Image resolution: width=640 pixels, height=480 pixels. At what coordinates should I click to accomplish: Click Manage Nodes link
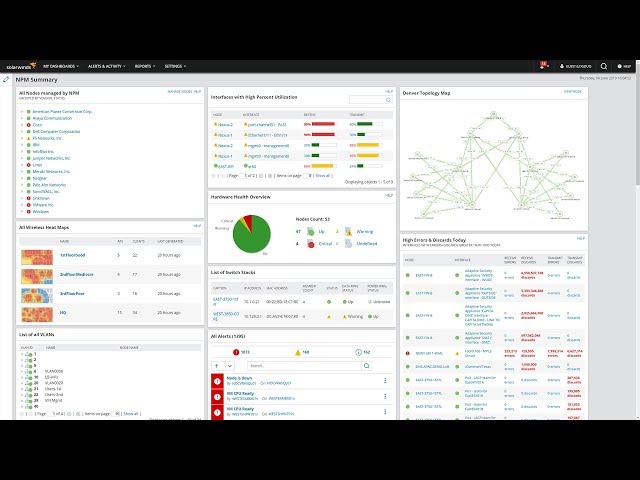(180, 91)
